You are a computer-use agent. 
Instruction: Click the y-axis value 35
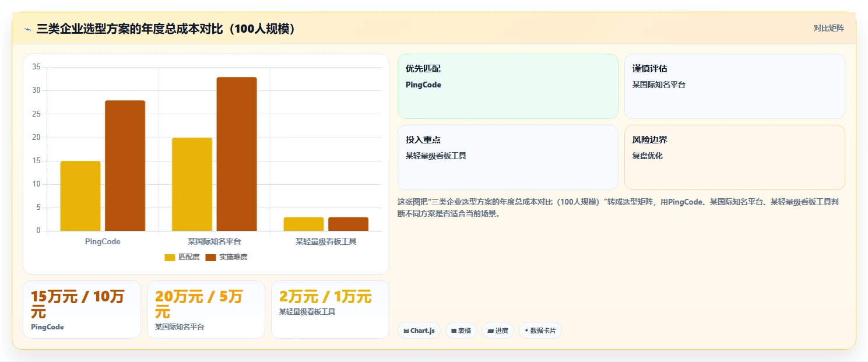coord(36,67)
